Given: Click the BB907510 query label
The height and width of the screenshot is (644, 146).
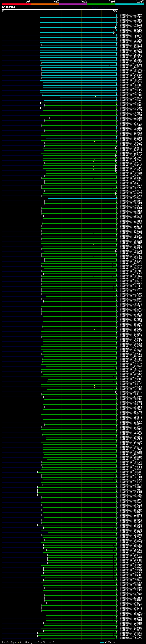Looking at the screenshot, I should tap(8, 7).
